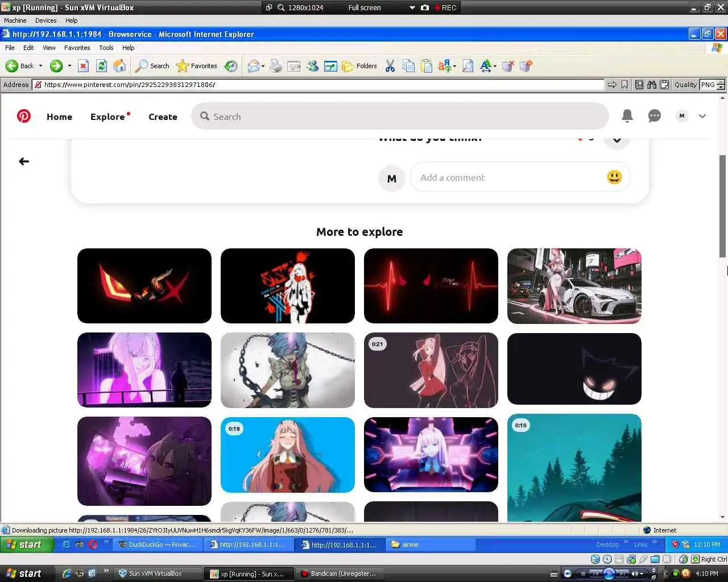Click the VirtualBox REC record indicator
Viewport: 728px width, 582px height.
point(445,7)
